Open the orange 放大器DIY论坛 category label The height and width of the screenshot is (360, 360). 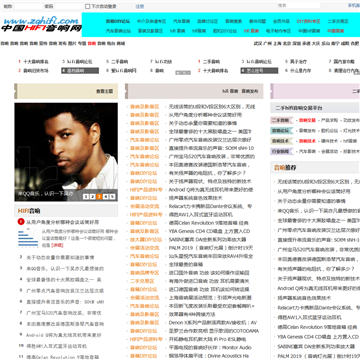[x=146, y=240]
